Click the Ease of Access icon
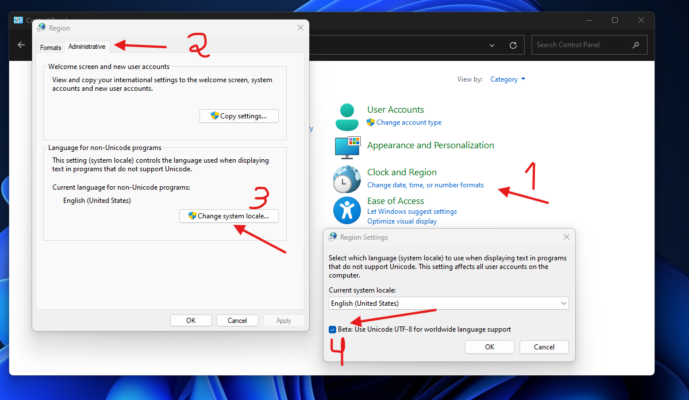Screen dimensions: 689x400 (347, 210)
